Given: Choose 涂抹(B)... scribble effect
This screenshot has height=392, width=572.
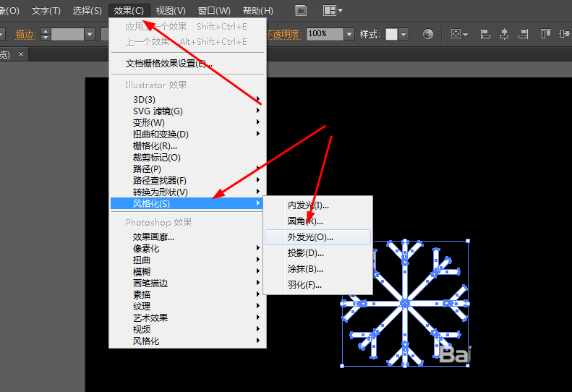Looking at the screenshot, I should coord(317,269).
